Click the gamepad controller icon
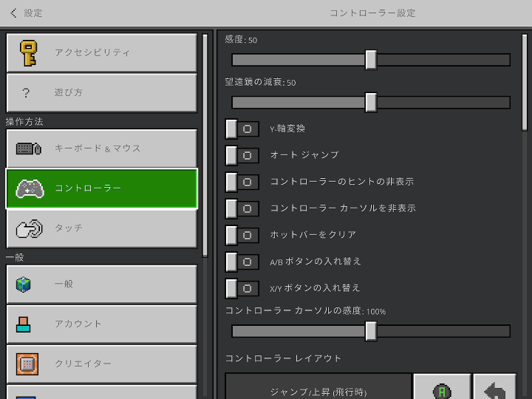The width and height of the screenshot is (532, 399). 30,188
